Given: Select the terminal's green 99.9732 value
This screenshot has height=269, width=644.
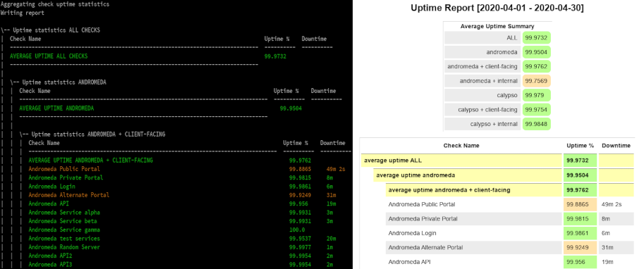Looking at the screenshot, I should (x=275, y=56).
